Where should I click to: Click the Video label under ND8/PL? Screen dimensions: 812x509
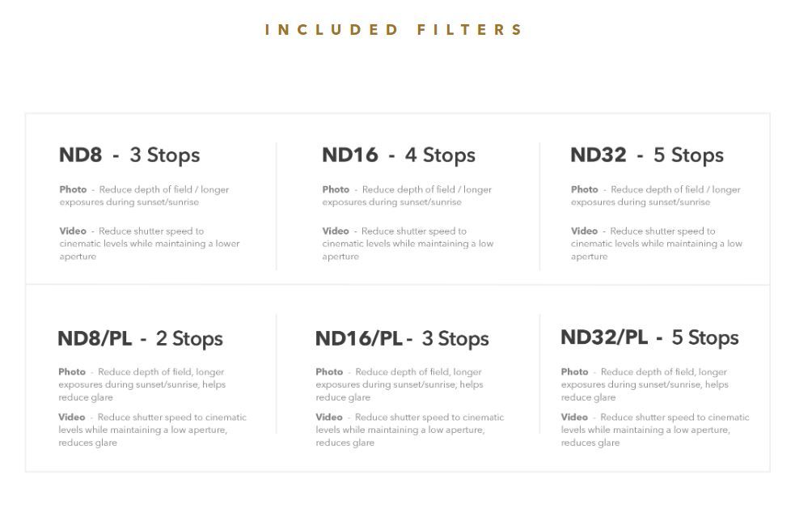point(72,418)
